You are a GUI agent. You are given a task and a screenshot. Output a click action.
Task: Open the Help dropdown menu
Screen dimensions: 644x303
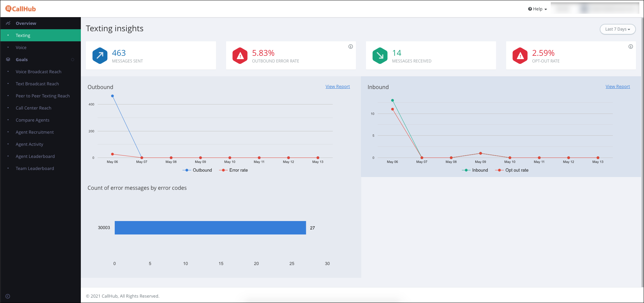(537, 9)
